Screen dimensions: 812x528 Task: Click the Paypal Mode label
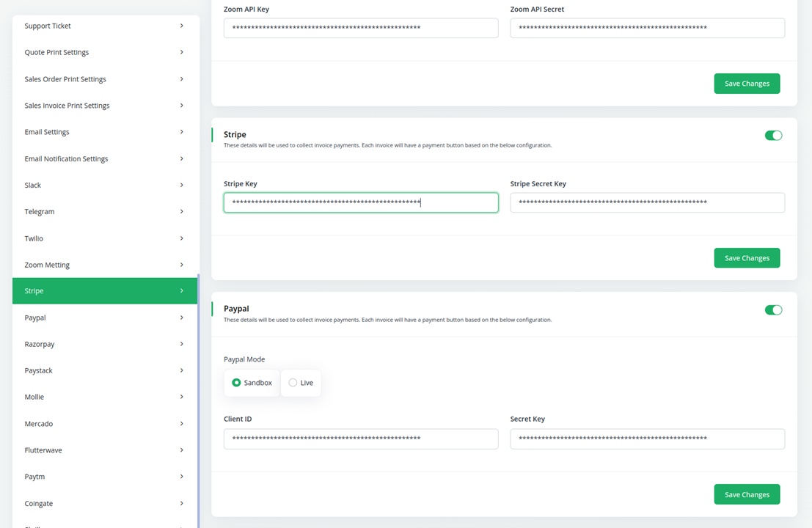point(244,359)
